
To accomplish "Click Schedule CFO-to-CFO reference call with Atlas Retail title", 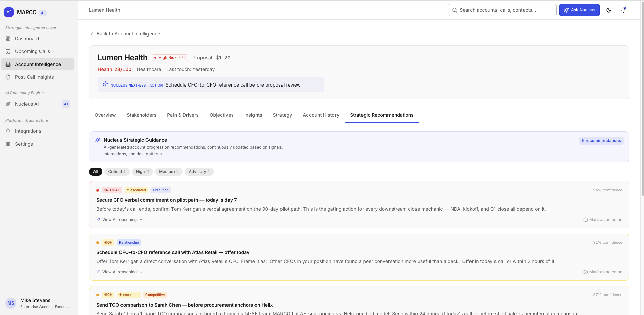I will [173, 252].
